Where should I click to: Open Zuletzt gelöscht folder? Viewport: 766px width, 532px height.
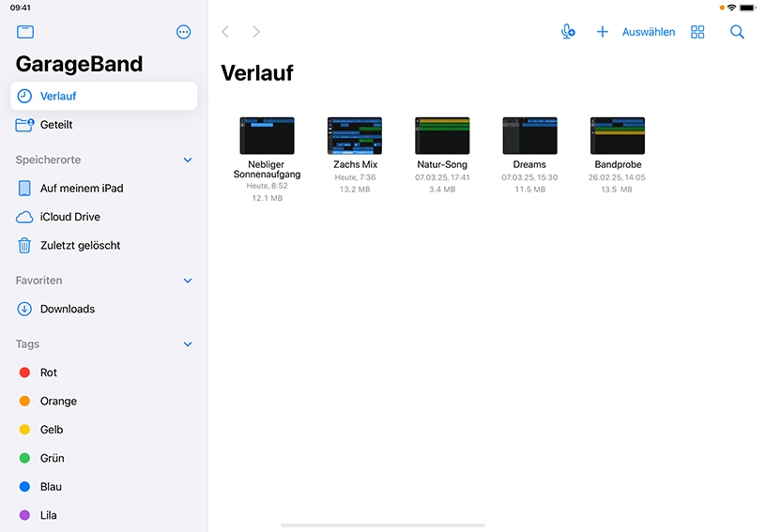pos(103,246)
